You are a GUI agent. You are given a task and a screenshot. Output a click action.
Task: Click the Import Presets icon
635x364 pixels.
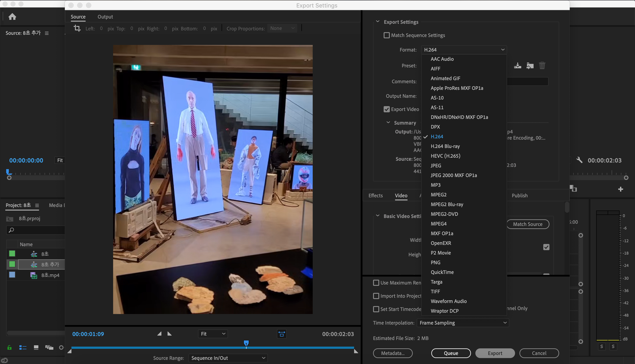(530, 65)
